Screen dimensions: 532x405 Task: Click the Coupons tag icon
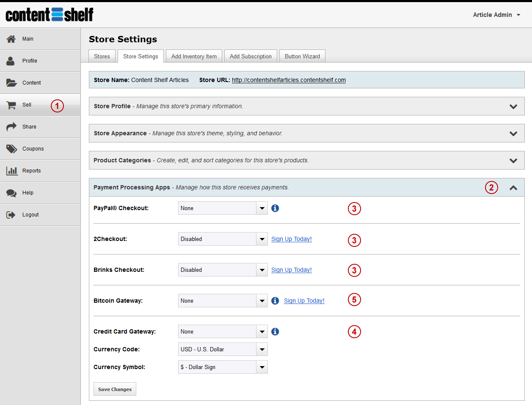11,149
